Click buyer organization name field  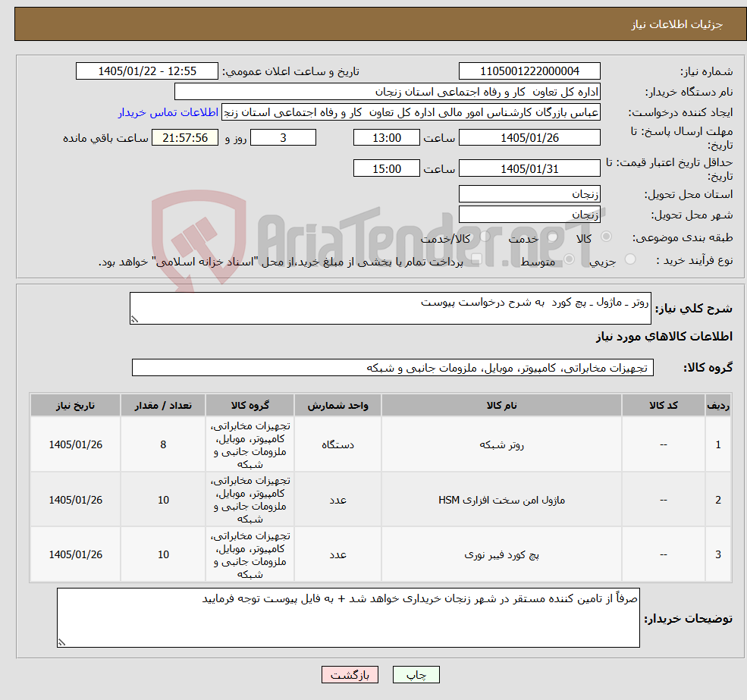388,92
